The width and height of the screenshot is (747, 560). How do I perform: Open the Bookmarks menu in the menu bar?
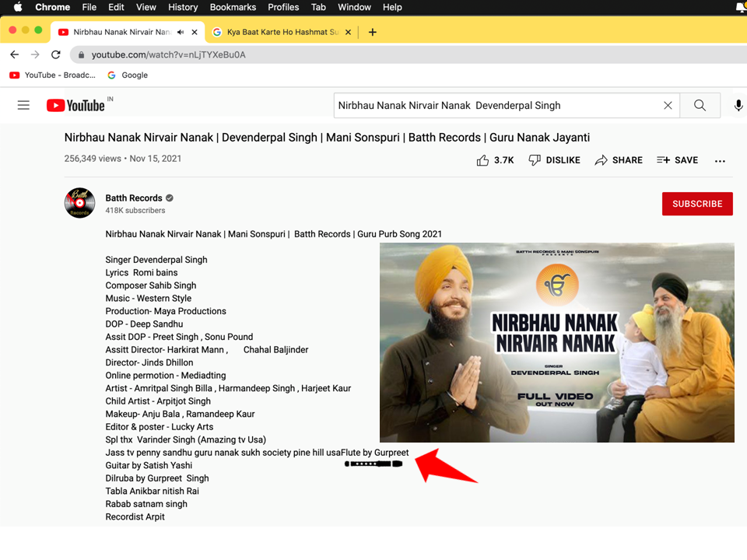pyautogui.click(x=233, y=7)
